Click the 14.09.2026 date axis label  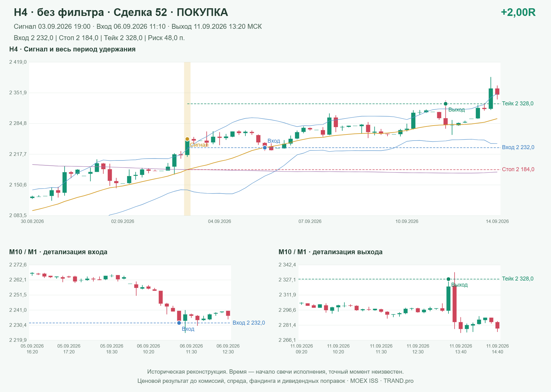point(497,221)
